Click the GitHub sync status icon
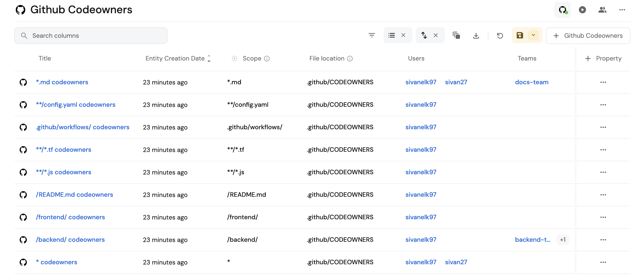This screenshot has width=644, height=280. (x=562, y=10)
